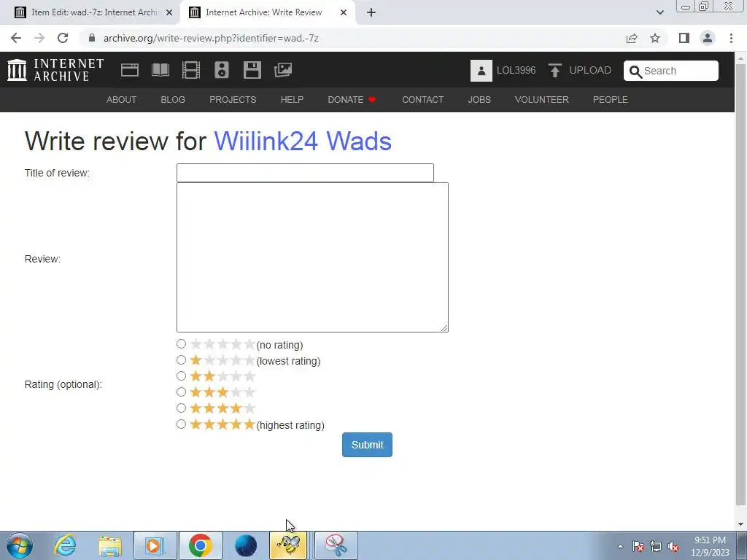
Task: Open the HELP menu item
Action: (x=292, y=99)
